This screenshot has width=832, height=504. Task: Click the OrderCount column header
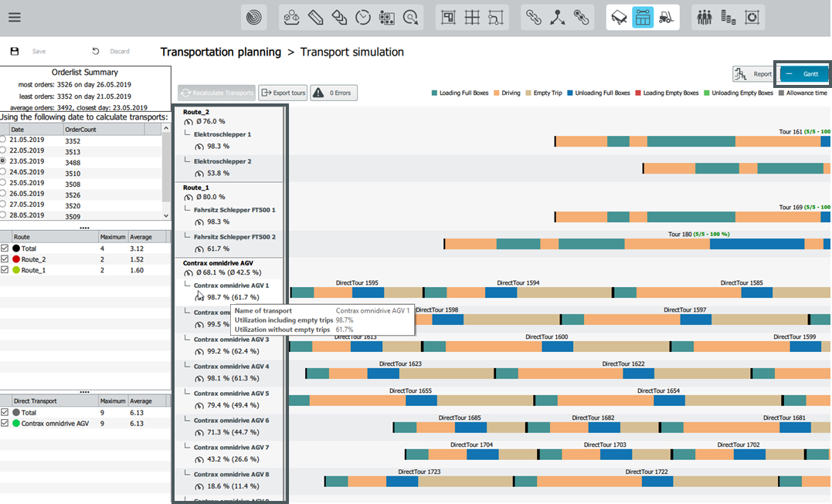point(104,130)
